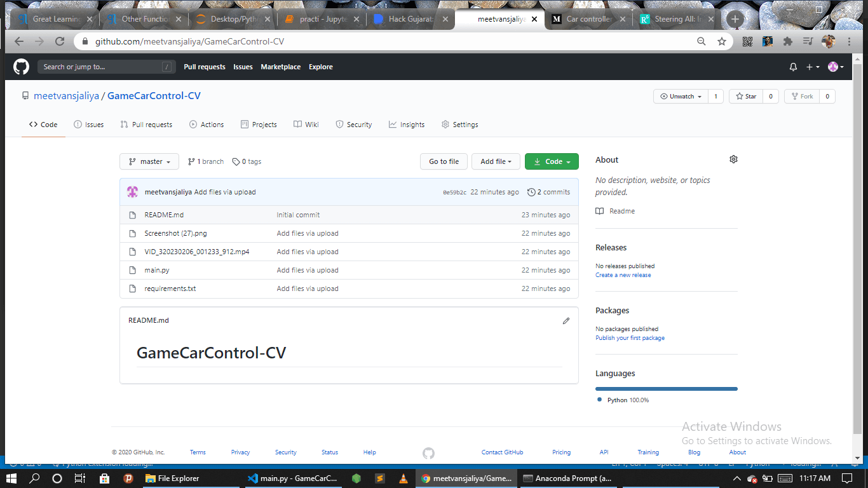Open the README.md file row
Screen dimensions: 868x488
[164, 215]
